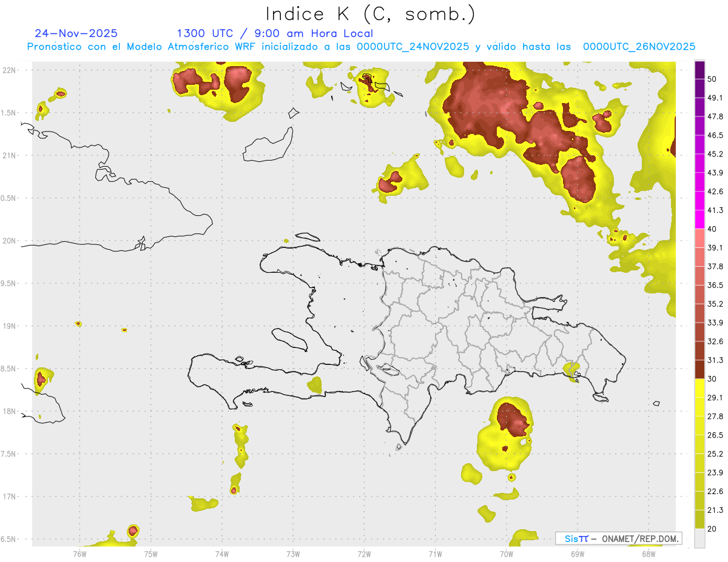Click the legend value "49.1"

pos(715,98)
